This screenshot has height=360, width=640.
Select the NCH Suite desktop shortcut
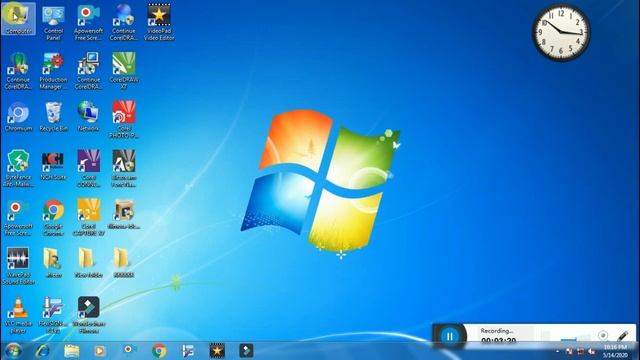(x=53, y=166)
